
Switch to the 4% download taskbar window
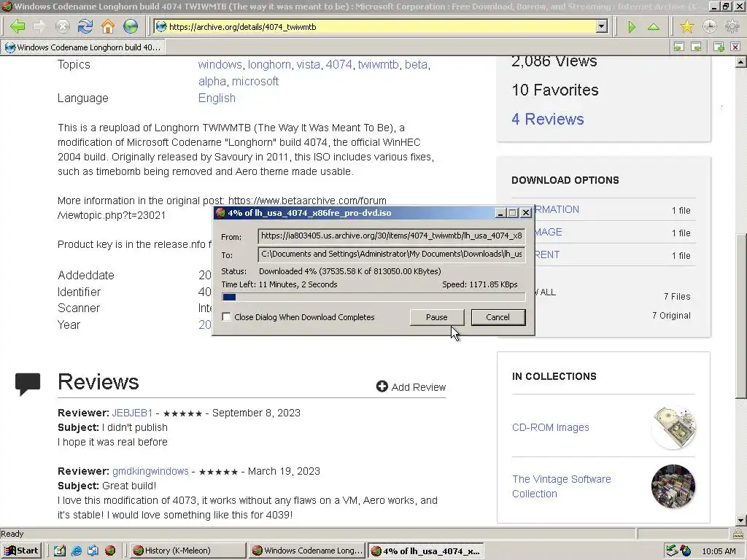pos(426,551)
